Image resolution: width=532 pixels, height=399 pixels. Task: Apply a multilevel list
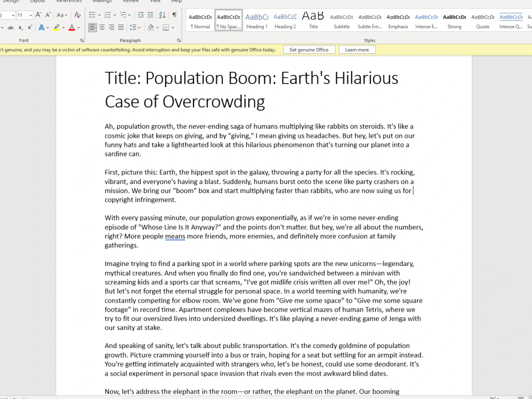tap(123, 15)
